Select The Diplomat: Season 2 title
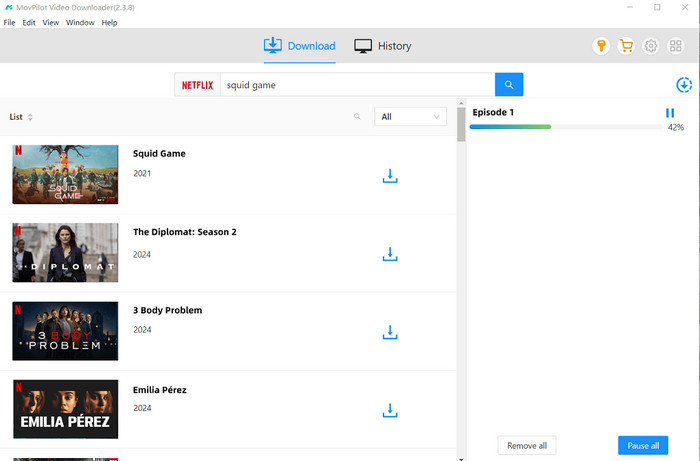Screen dimensions: 700x461 click(x=185, y=232)
